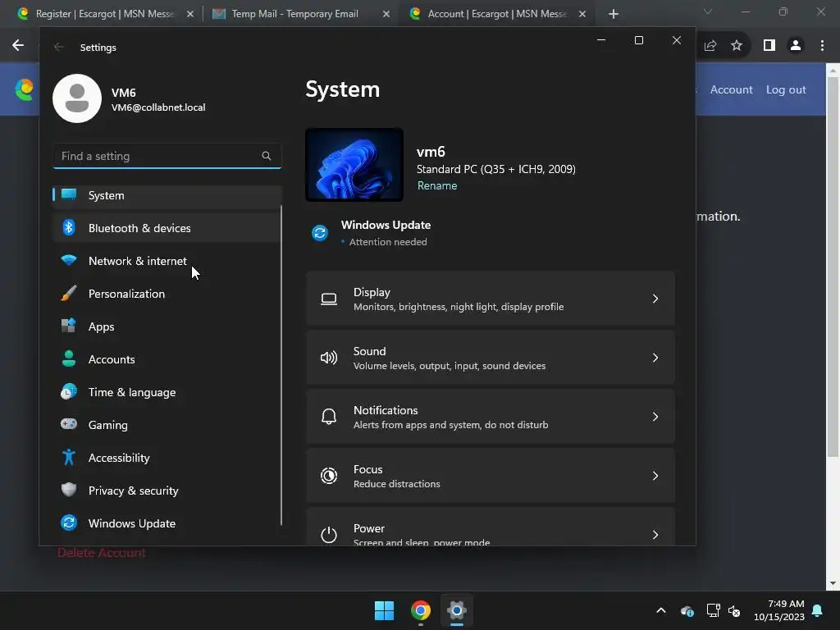Click the Apps icon in sidebar
The image size is (840, 630).
click(x=69, y=326)
